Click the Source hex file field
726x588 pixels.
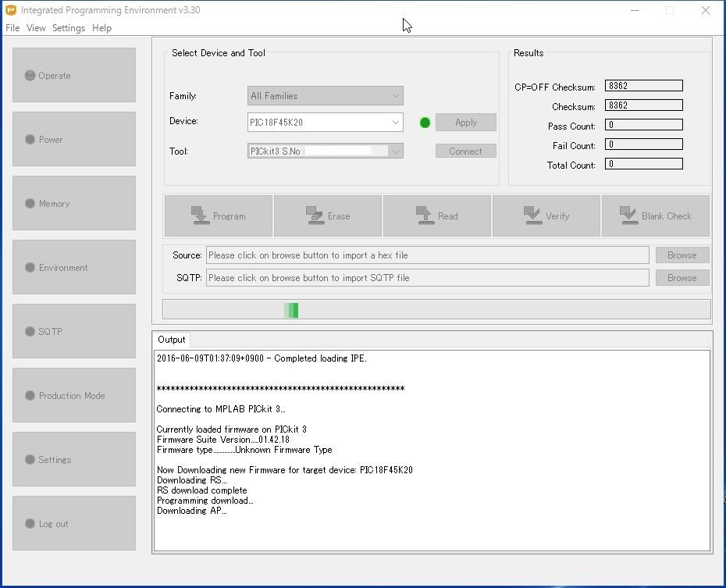point(427,255)
